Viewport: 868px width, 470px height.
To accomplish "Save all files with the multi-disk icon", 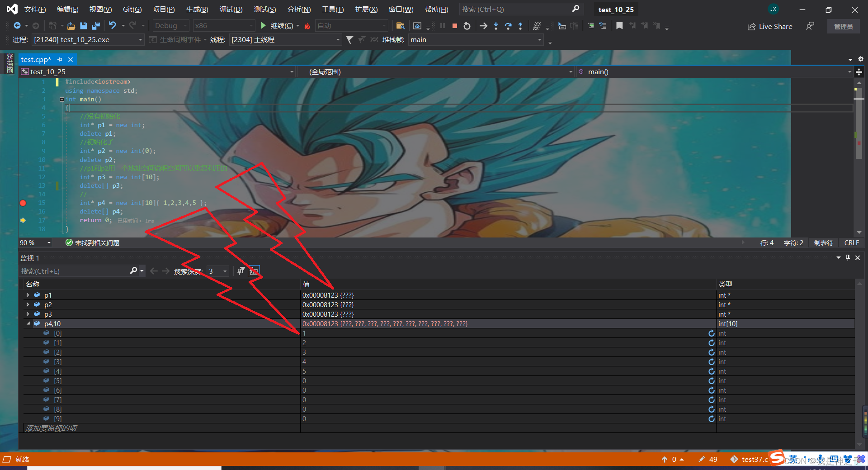I will (x=96, y=26).
